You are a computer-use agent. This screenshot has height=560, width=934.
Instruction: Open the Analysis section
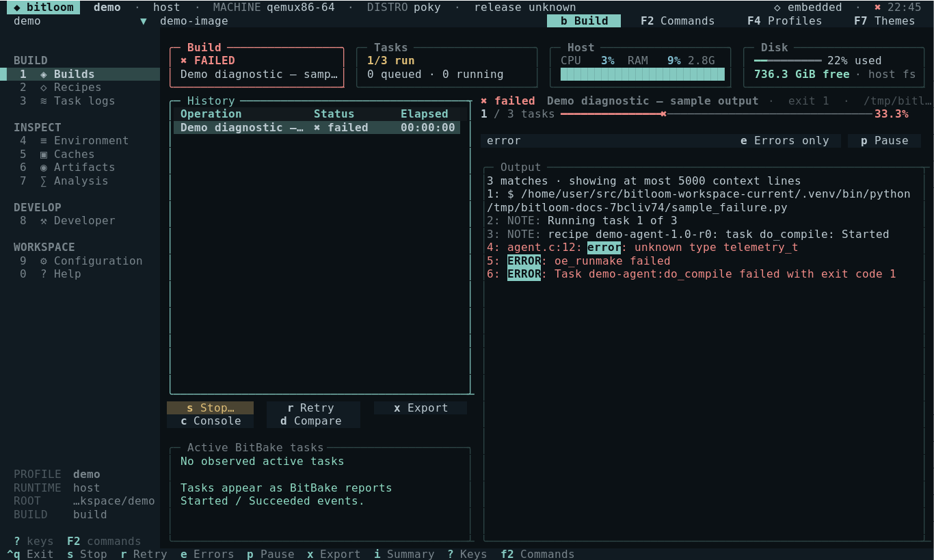[80, 181]
